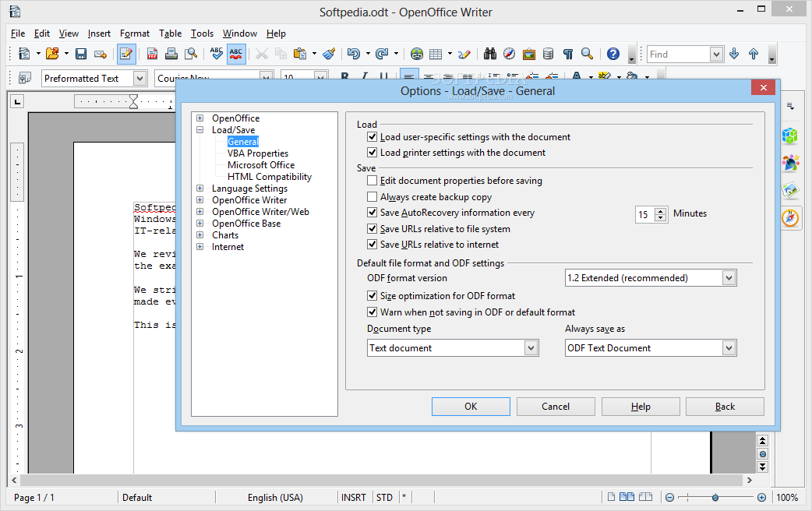
Task: Run Spelling and Grammar check icon
Action: [217, 54]
